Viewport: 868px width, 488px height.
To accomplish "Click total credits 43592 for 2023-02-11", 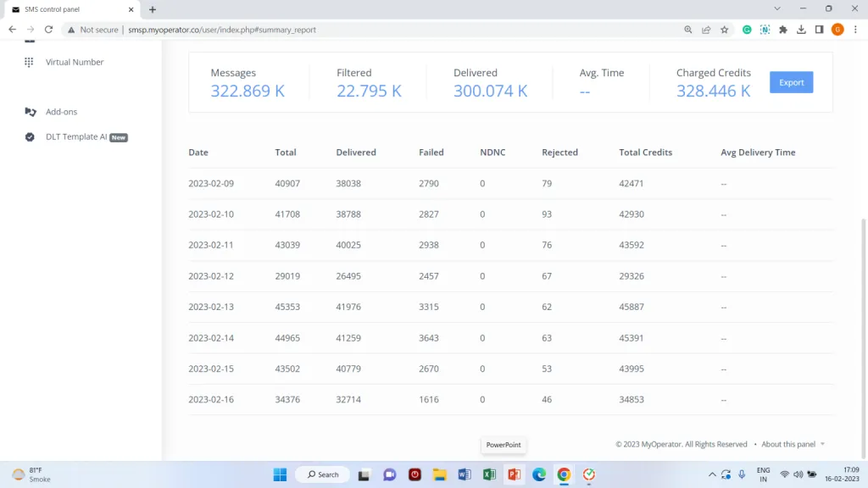I will click(x=632, y=245).
